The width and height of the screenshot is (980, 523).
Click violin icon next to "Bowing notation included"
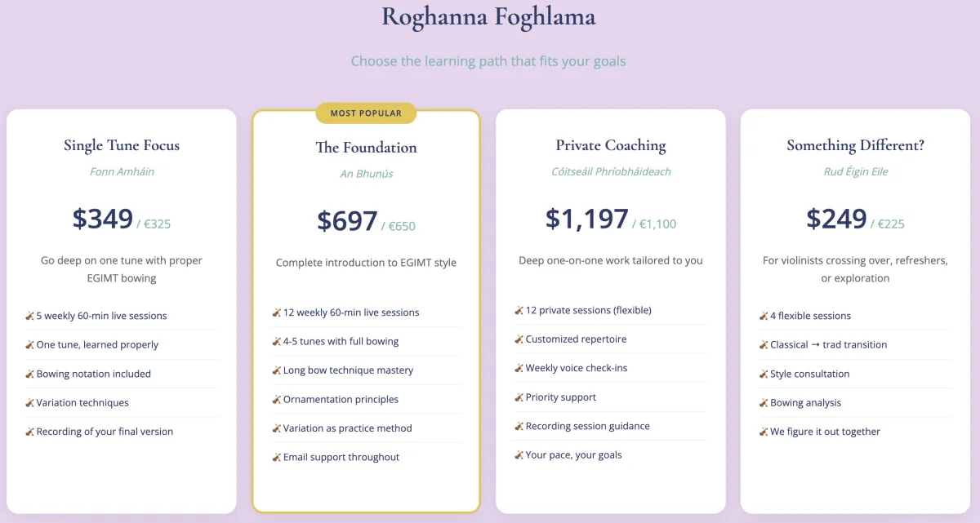point(30,374)
